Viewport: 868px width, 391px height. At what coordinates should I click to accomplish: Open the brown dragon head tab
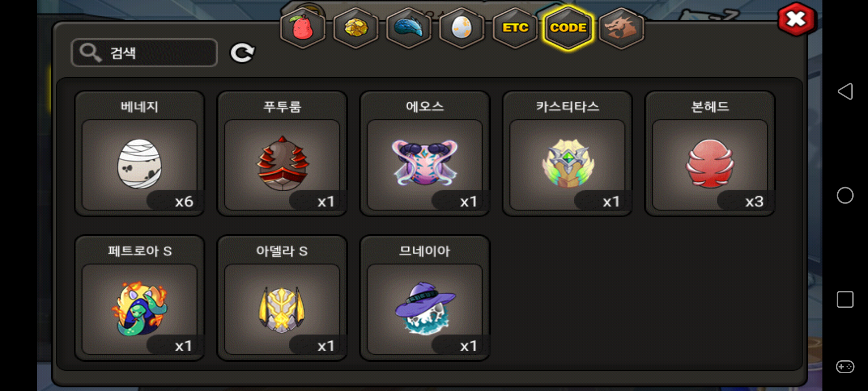[x=621, y=28]
